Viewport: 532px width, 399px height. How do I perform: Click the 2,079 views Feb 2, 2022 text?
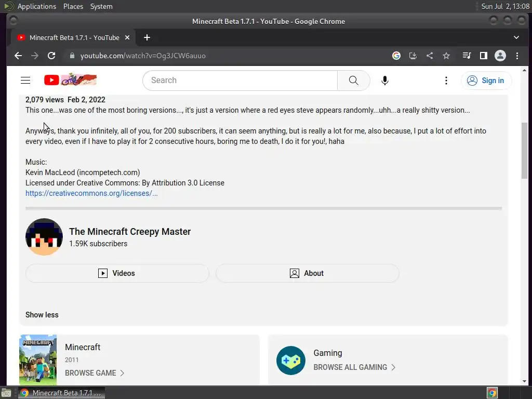65,100
